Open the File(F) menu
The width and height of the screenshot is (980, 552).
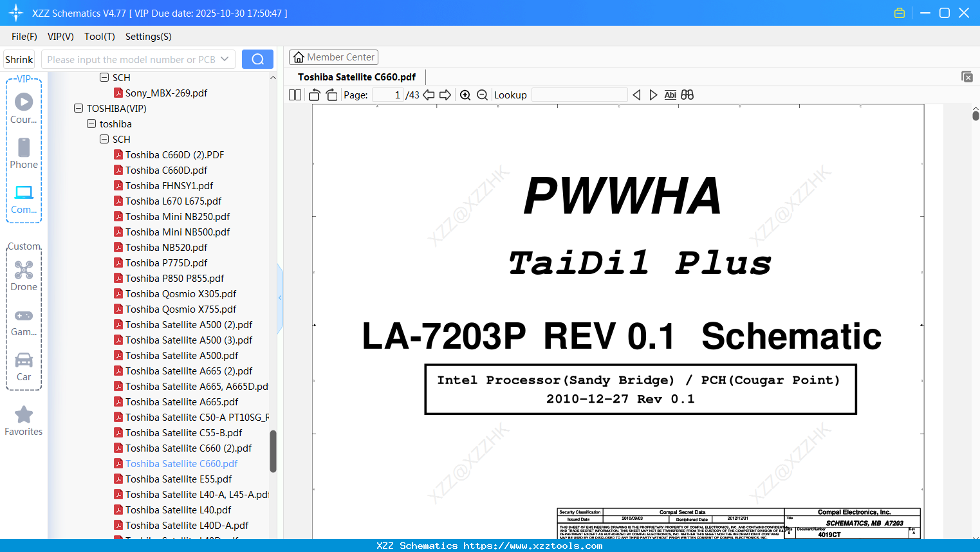tap(24, 37)
